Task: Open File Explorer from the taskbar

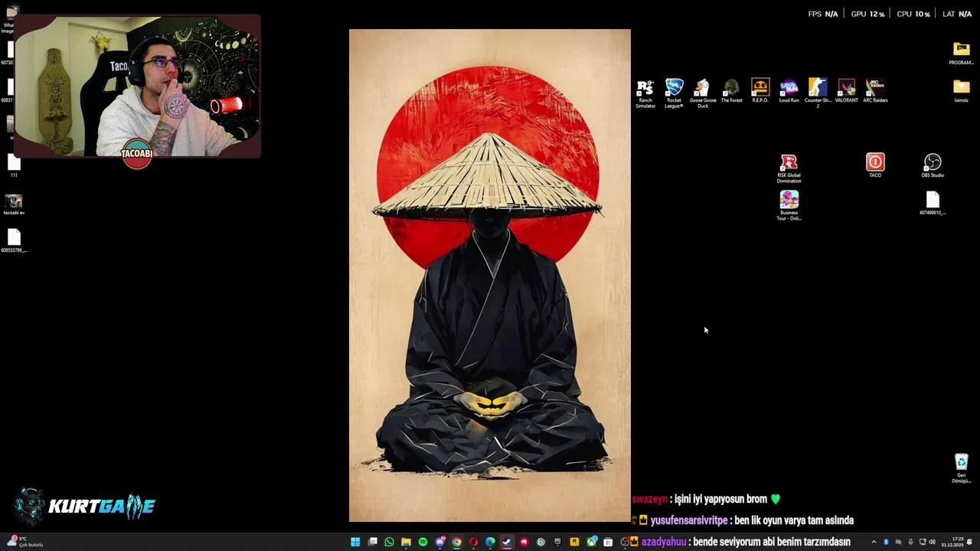Action: coord(406,542)
